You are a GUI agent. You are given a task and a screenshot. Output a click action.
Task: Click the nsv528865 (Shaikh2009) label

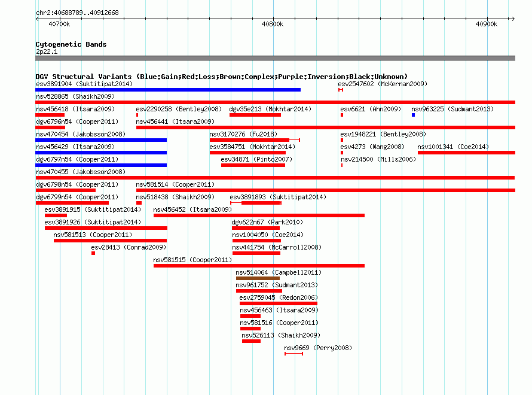[75, 96]
